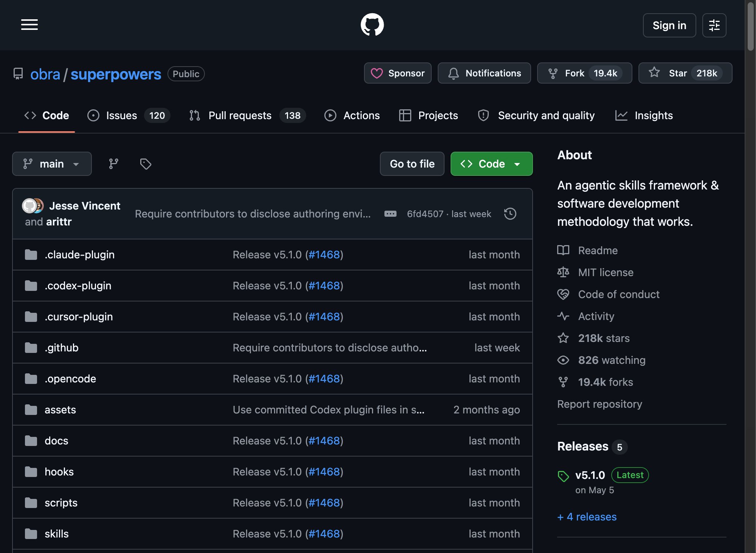Open the .github folder icon
The image size is (756, 553).
tap(31, 348)
